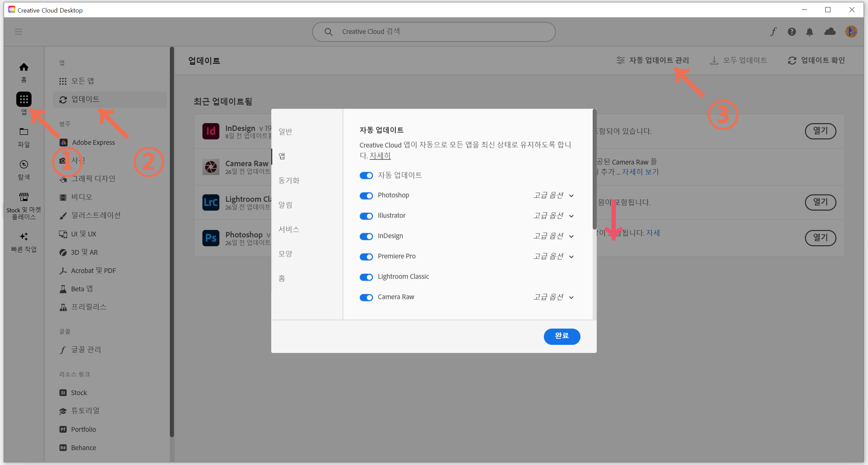The width and height of the screenshot is (868, 465).
Task: Select the 서비스 preferences tab
Action: 289,229
